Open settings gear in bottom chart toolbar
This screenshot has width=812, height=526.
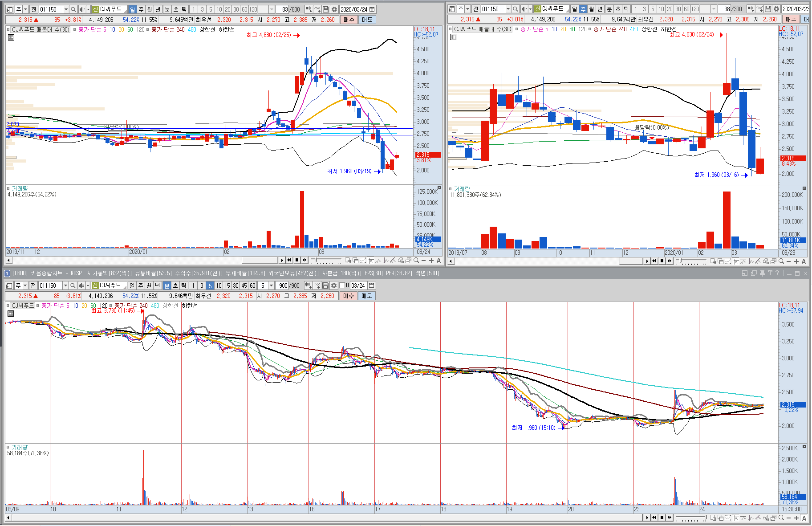(x=334, y=285)
